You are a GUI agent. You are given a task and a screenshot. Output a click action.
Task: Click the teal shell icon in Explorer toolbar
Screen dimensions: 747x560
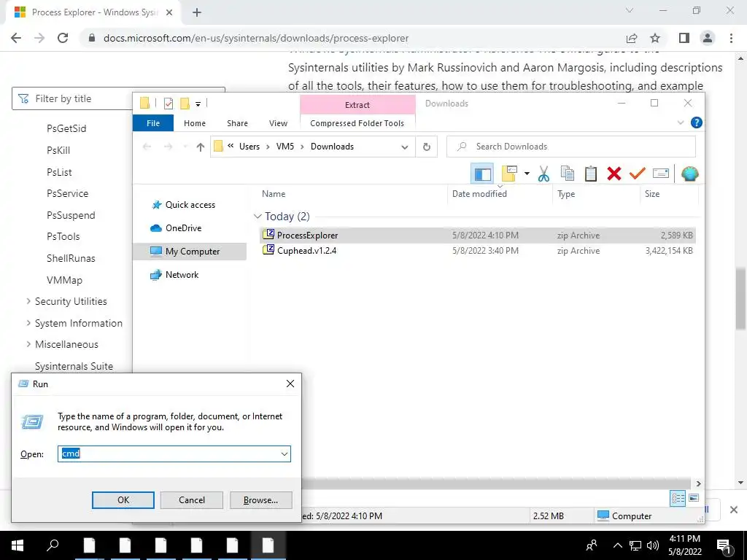[689, 174]
